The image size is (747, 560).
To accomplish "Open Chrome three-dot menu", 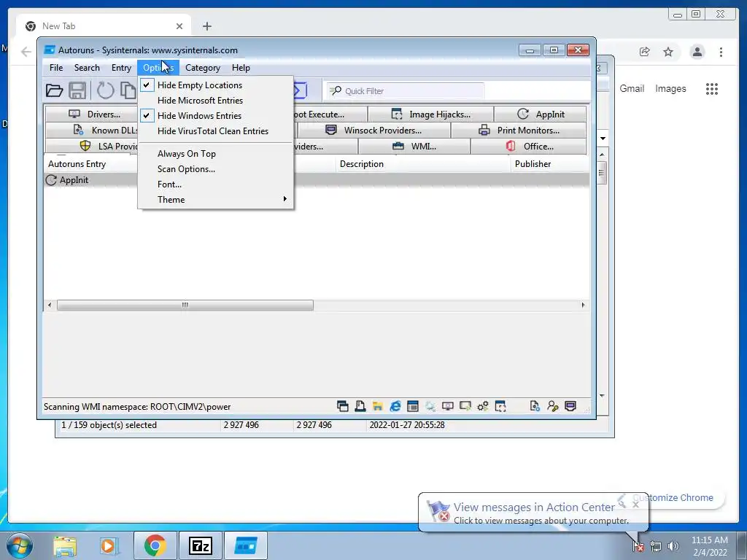I will pyautogui.click(x=721, y=52).
